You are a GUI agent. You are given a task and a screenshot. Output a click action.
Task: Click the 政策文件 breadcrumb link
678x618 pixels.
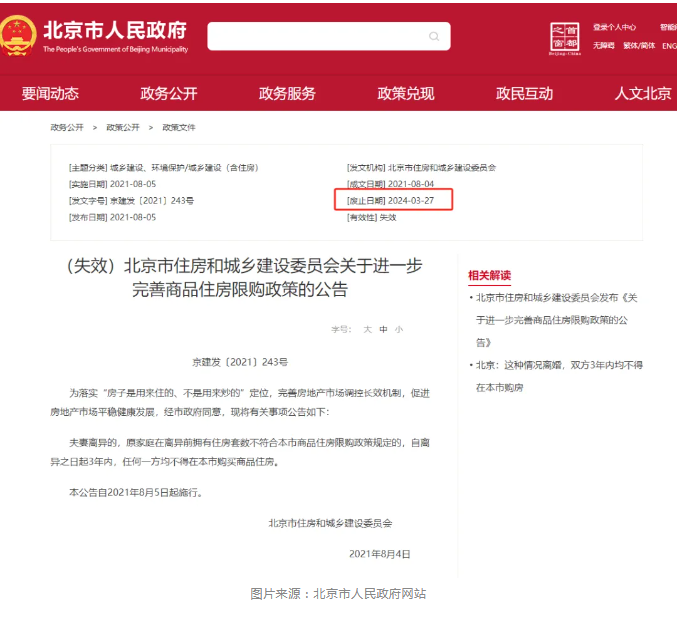point(179,128)
